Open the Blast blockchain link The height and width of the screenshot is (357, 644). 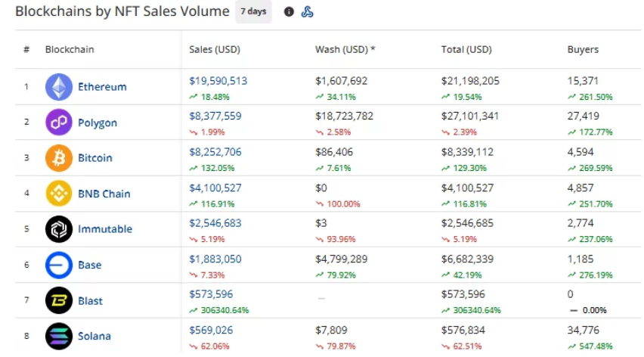click(91, 300)
